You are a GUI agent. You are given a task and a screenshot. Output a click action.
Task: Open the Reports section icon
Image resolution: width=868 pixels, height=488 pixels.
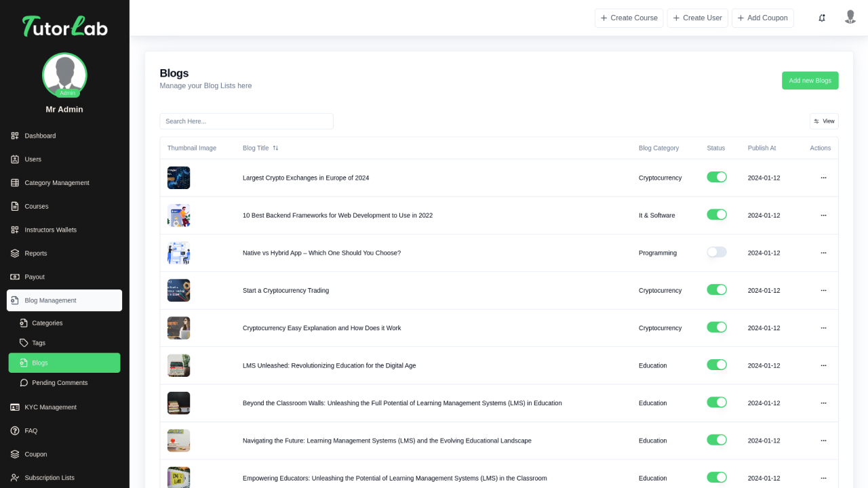(15, 253)
